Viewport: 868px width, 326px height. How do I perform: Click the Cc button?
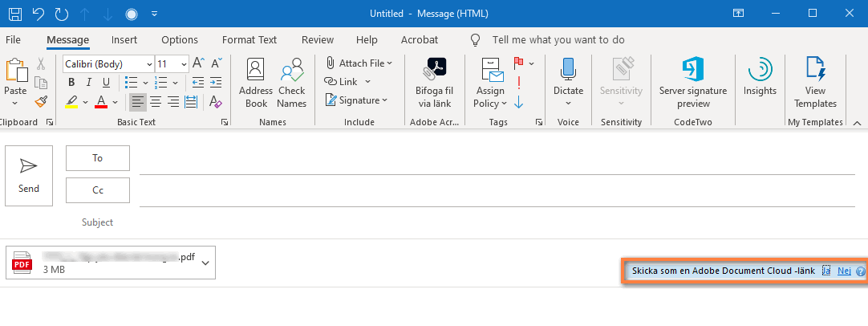tap(98, 191)
